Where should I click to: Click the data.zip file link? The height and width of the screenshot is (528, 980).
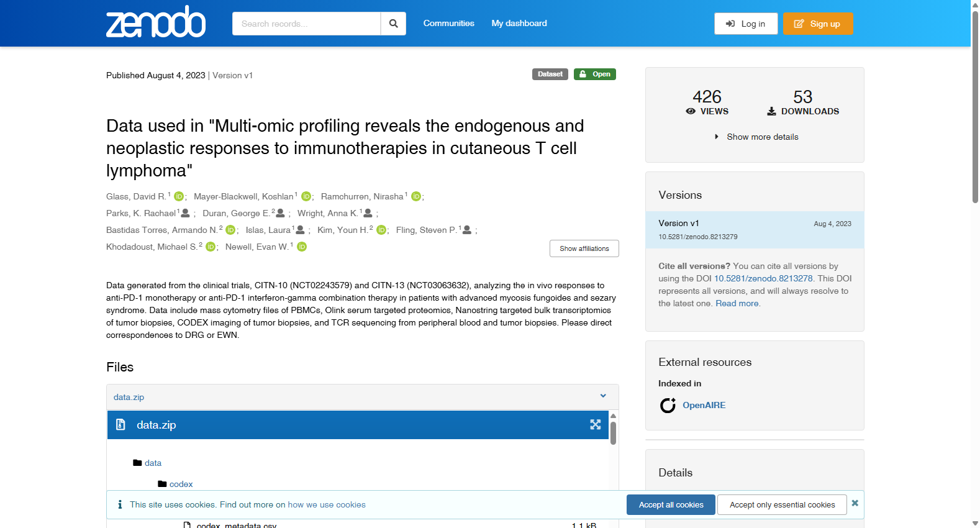click(129, 397)
